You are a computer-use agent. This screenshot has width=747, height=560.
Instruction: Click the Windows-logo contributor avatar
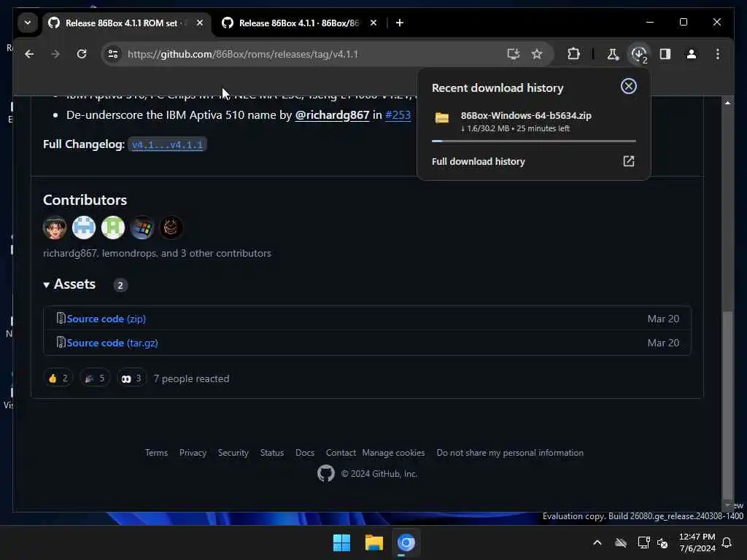point(142,227)
